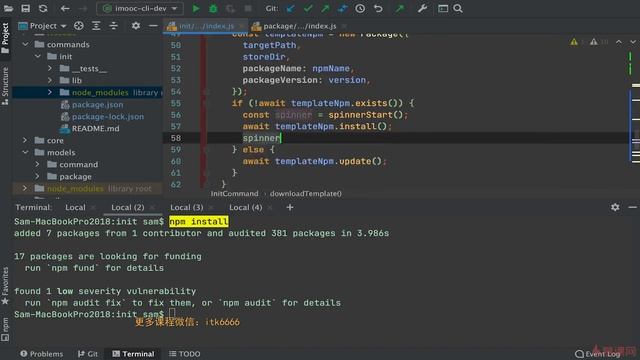640x360 pixels.
Task: Open README.md in the project tree
Action: click(x=96, y=129)
